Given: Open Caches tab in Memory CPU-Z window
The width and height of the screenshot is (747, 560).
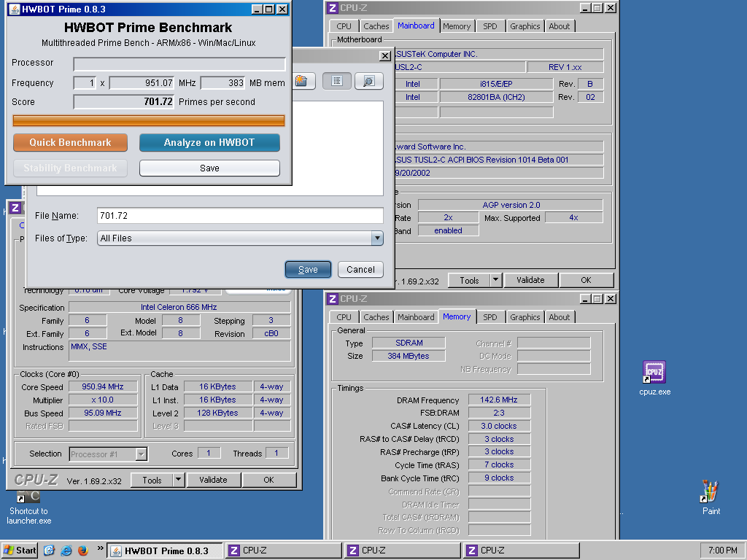Looking at the screenshot, I should pos(376,317).
